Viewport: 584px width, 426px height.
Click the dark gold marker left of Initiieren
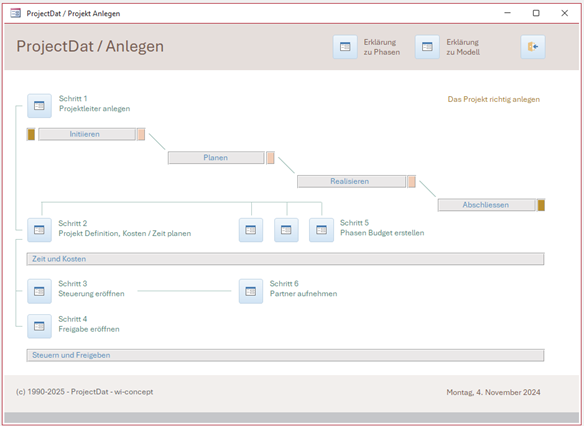pos(31,134)
